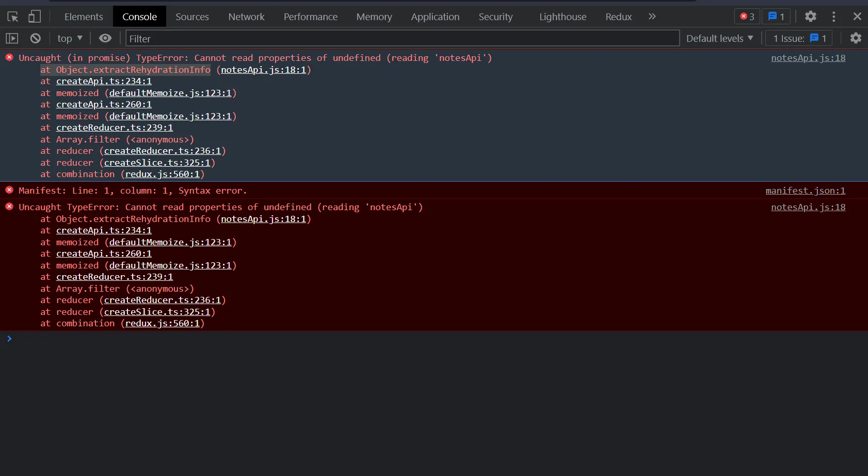Open createReducer.ts:236:1 in second stack trace
The width and height of the screenshot is (868, 476).
point(163,300)
